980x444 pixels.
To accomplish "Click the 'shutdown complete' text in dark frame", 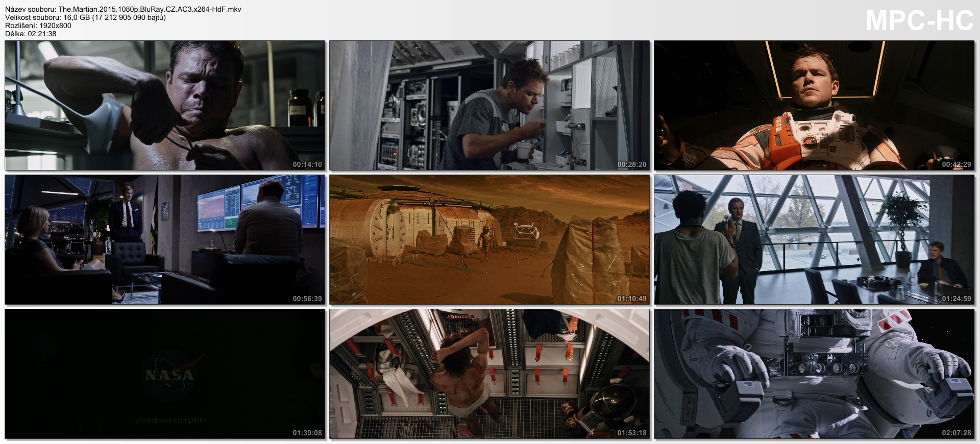I will [x=171, y=420].
